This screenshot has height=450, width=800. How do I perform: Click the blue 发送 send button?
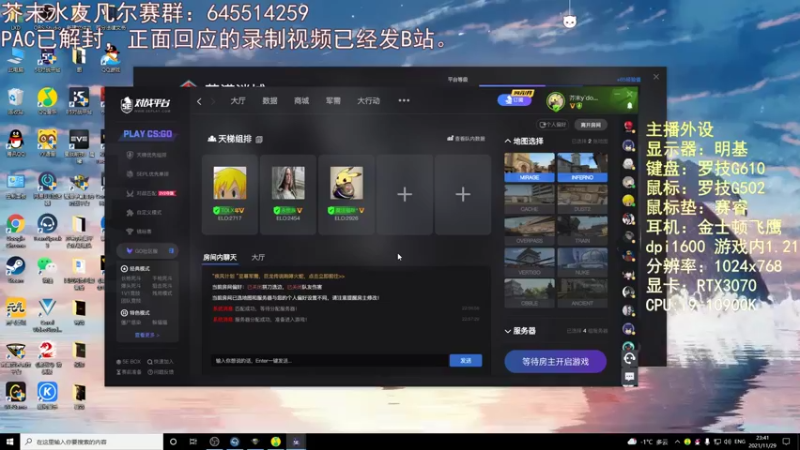tap(465, 361)
